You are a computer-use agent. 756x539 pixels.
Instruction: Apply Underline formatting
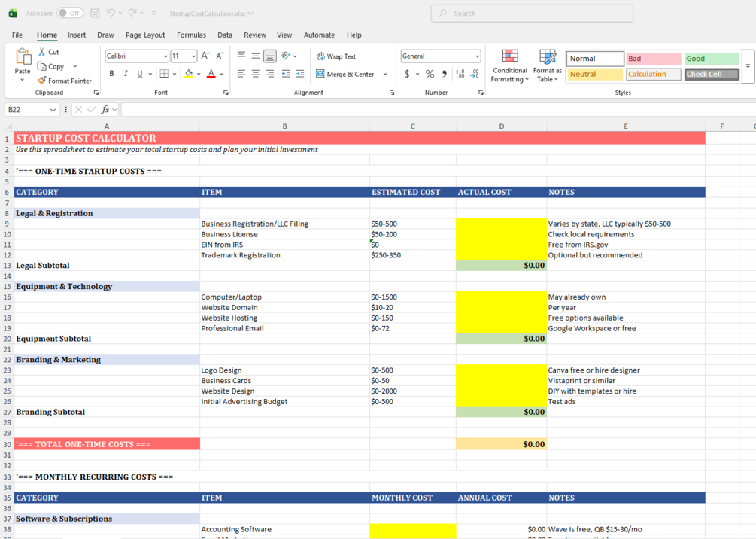click(x=140, y=73)
